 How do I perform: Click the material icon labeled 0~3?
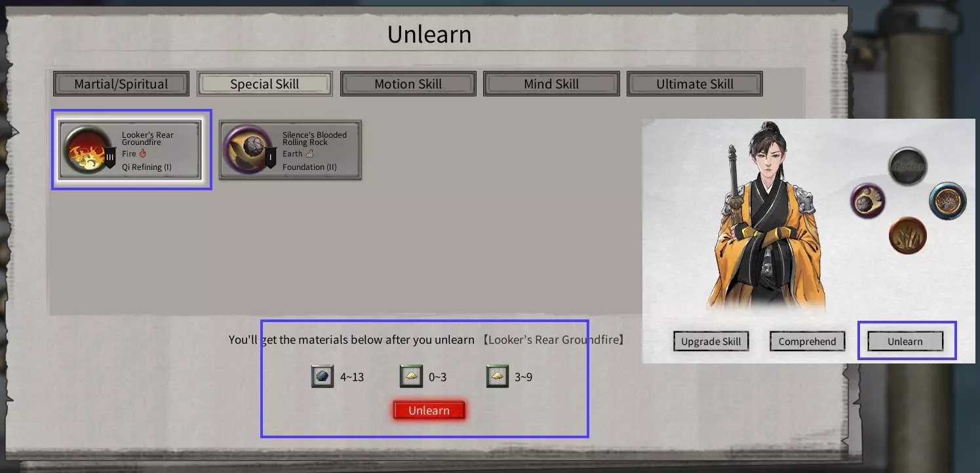411,377
